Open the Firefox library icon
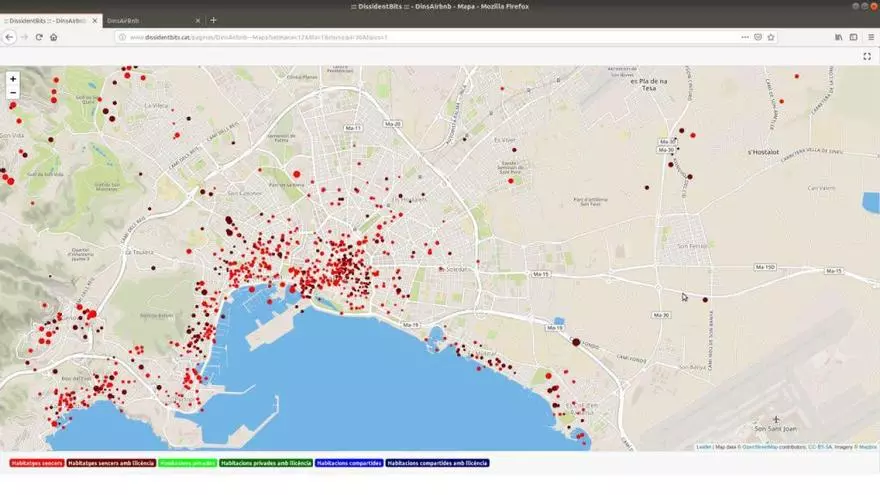 coord(838,37)
